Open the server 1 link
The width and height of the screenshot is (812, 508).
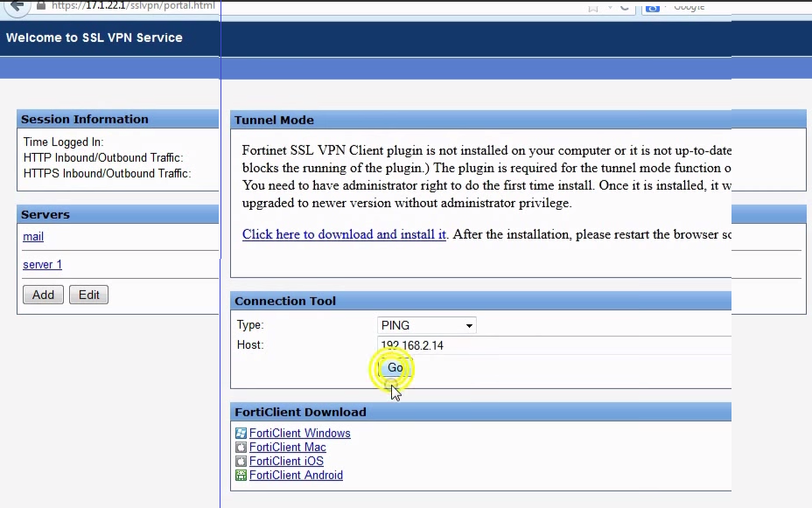coord(43,264)
